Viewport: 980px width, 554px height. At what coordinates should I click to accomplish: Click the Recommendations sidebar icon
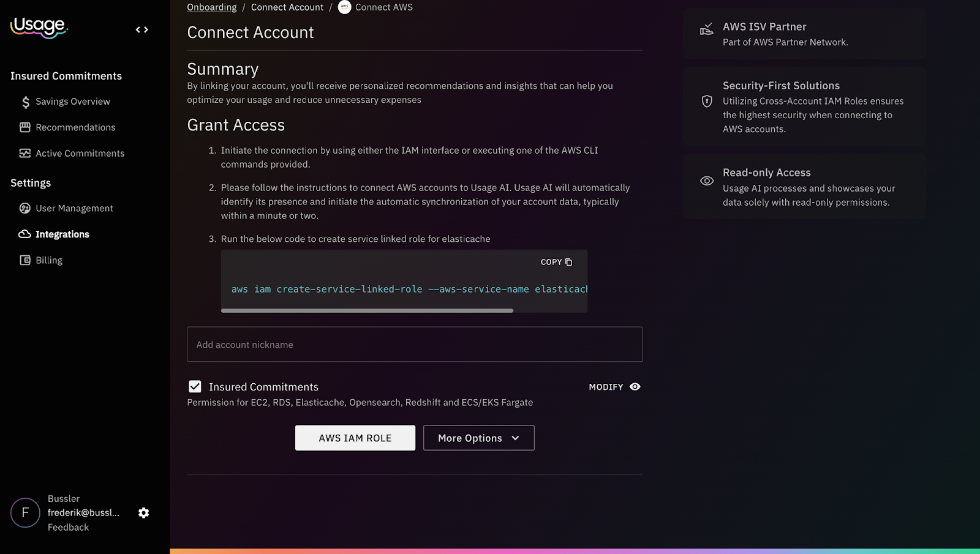25,127
